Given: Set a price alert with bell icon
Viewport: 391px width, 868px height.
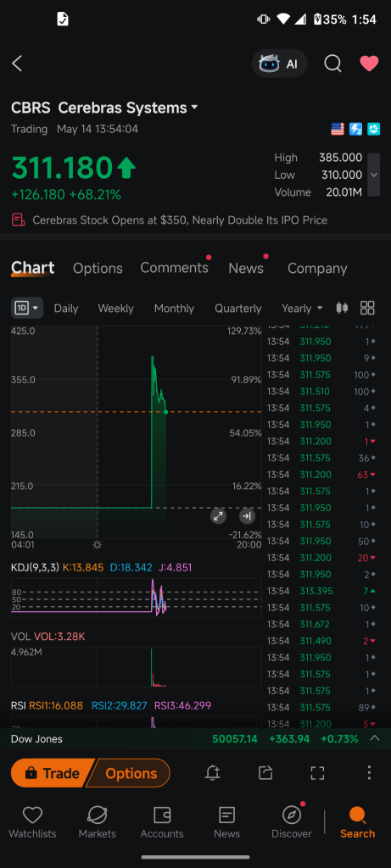Looking at the screenshot, I should pyautogui.click(x=212, y=773).
